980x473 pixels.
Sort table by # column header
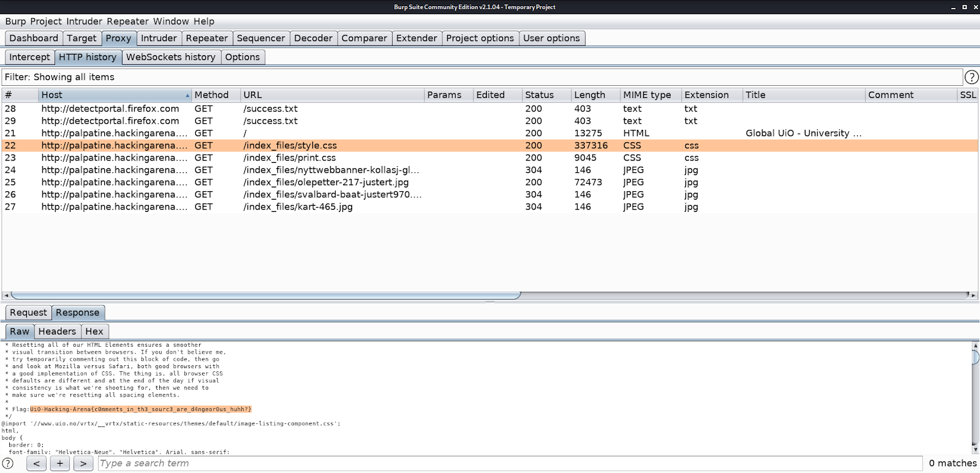click(x=20, y=95)
